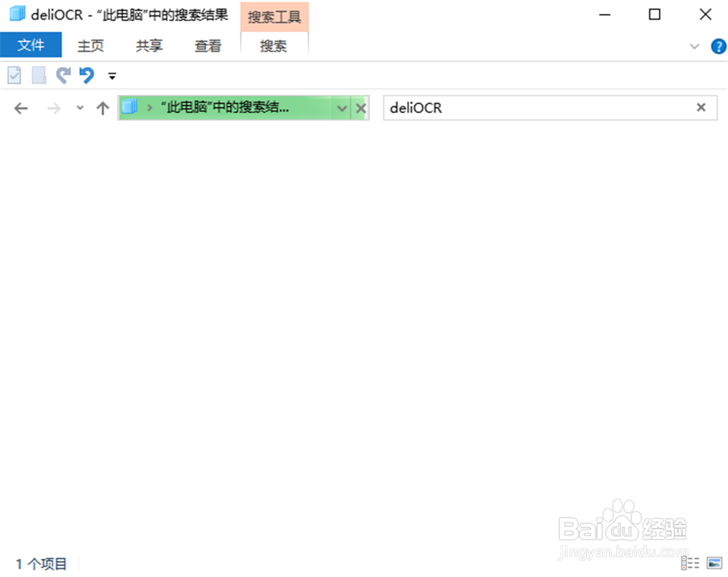The image size is (728, 577).
Task: Click "此电脑"中的搜索结... address path
Action: (x=225, y=108)
